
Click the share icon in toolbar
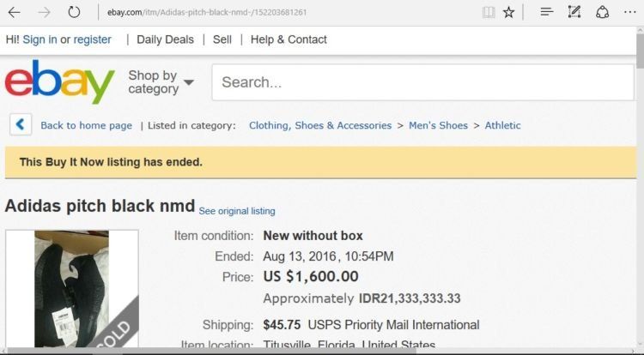602,12
